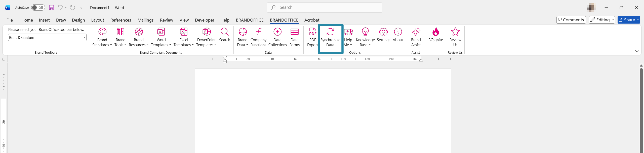Open the View tab
The width and height of the screenshot is (644, 153).
[184, 20]
